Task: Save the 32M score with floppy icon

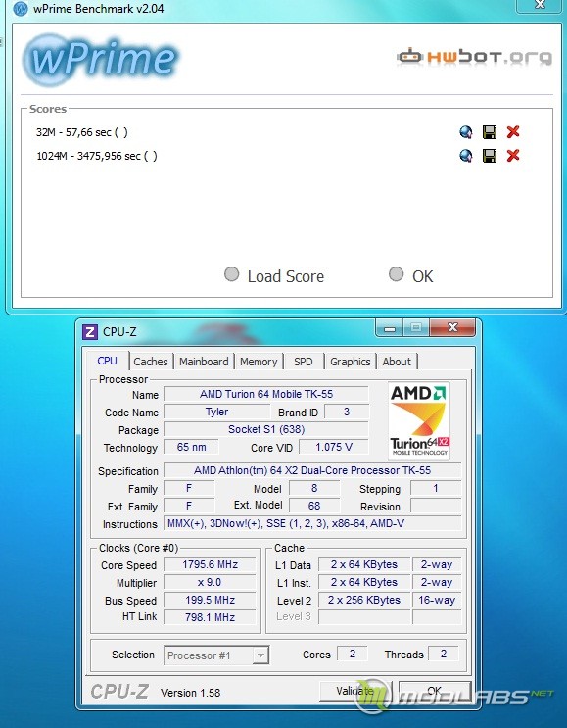Action: [x=490, y=132]
